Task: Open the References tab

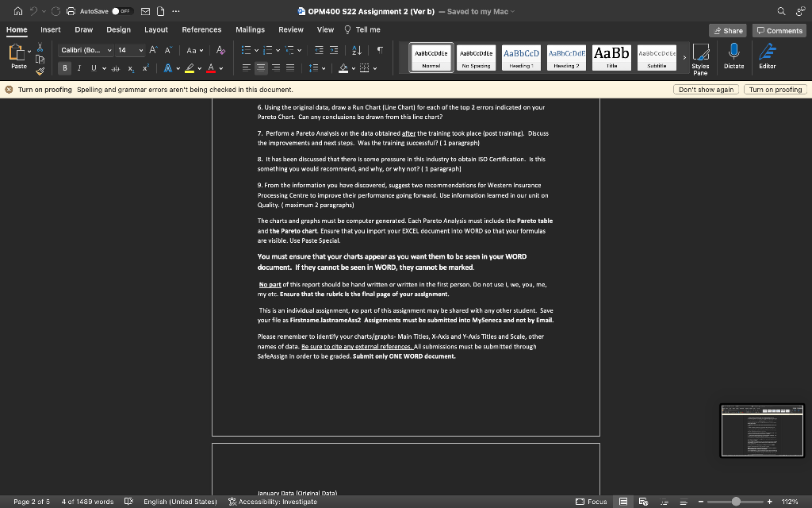Action: coord(201,29)
